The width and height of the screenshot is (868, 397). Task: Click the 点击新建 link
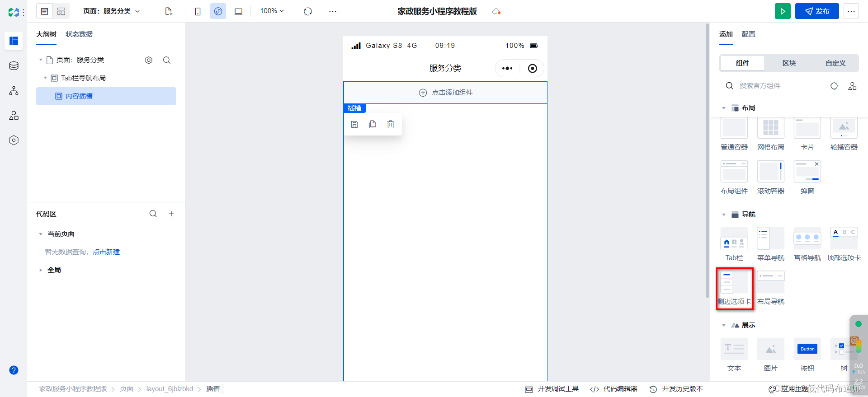[x=106, y=252]
